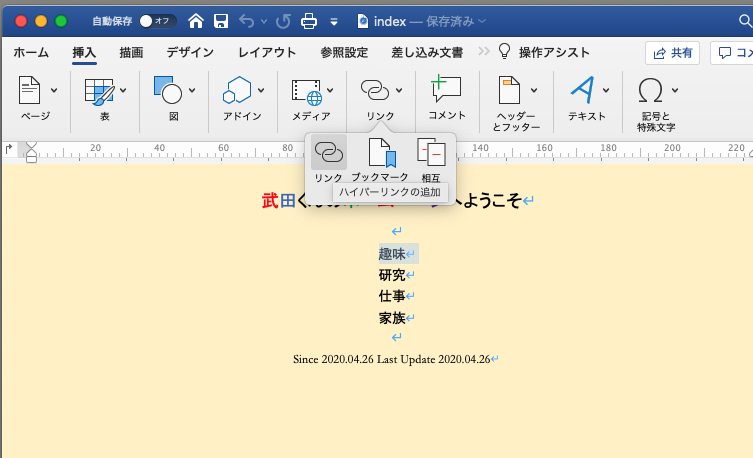Show more ribbon tabs via chevron
The width and height of the screenshot is (753, 458).
click(484, 52)
